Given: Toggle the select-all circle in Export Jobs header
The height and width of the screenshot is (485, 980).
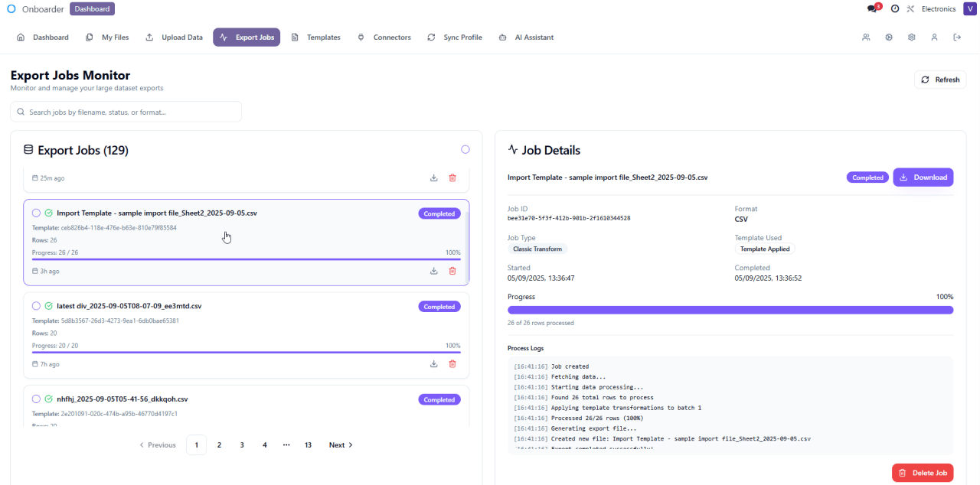Looking at the screenshot, I should [x=465, y=149].
